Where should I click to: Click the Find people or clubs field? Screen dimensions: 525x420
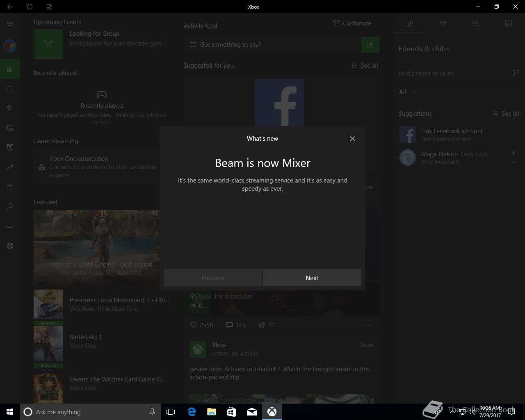point(453,73)
